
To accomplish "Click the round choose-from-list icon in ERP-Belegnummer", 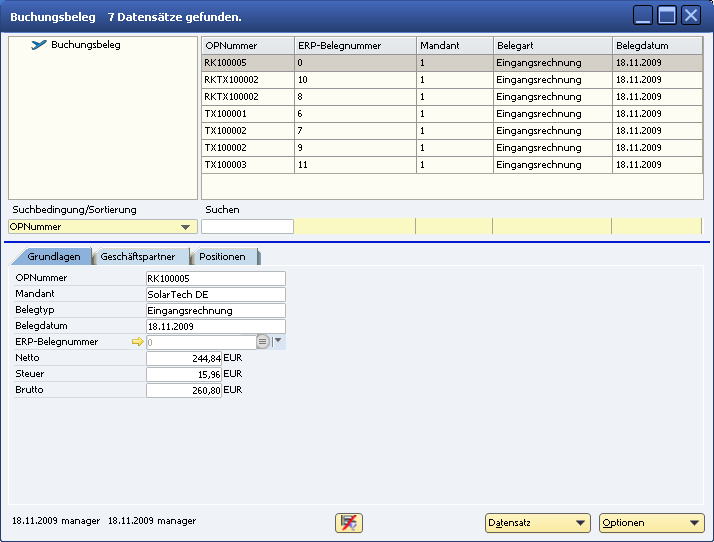I will click(x=263, y=341).
